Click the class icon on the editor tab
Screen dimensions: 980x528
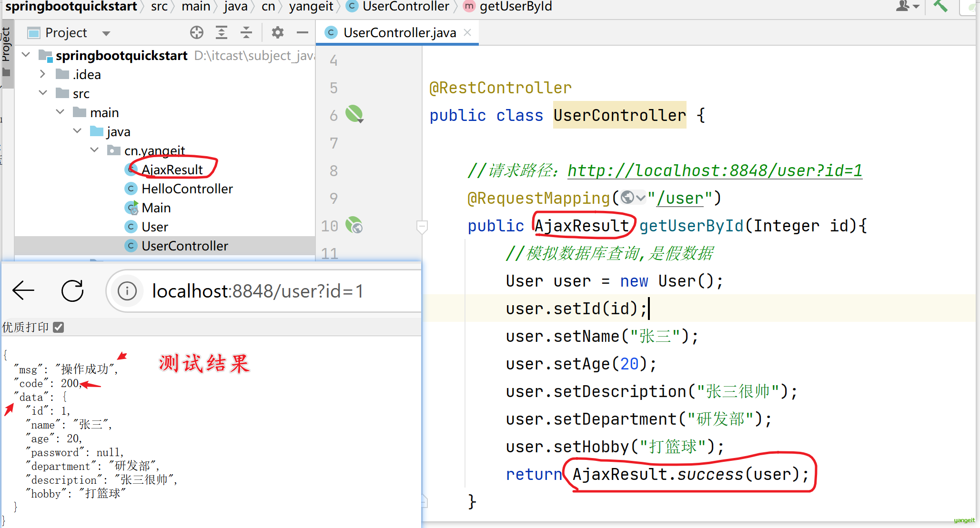[331, 32]
